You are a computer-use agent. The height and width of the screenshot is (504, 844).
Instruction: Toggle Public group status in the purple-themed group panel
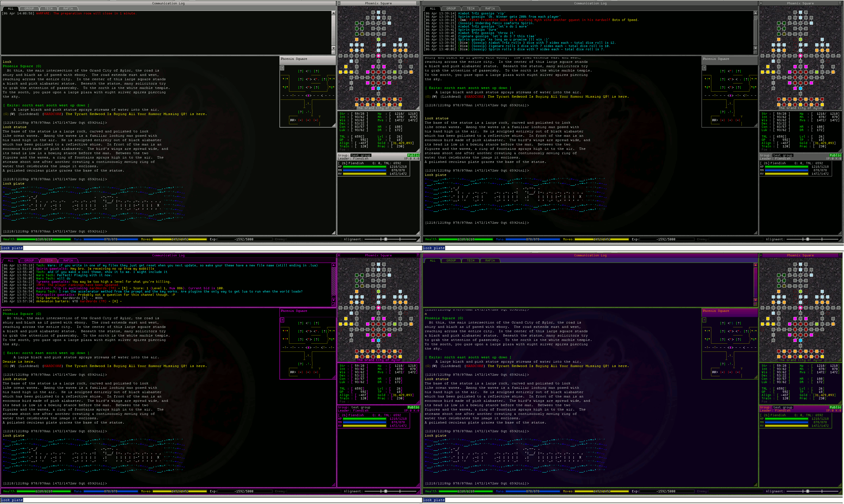pyautogui.click(x=835, y=407)
